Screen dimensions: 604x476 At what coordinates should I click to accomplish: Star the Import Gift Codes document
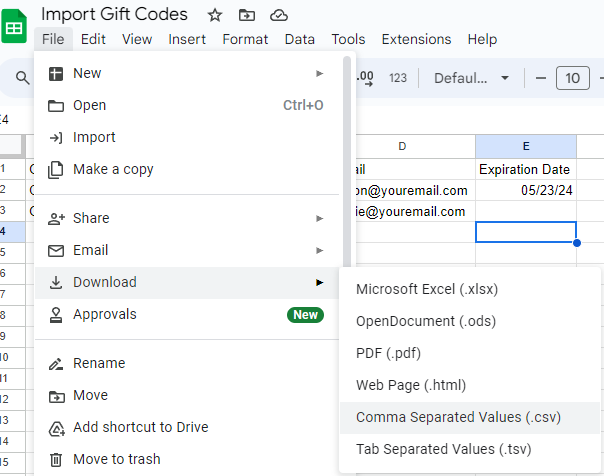(215, 15)
